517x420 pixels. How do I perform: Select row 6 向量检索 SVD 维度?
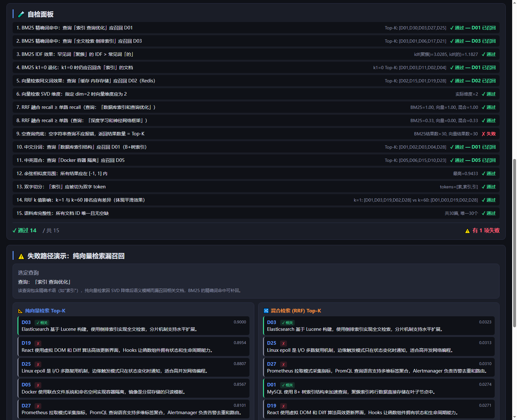click(256, 94)
